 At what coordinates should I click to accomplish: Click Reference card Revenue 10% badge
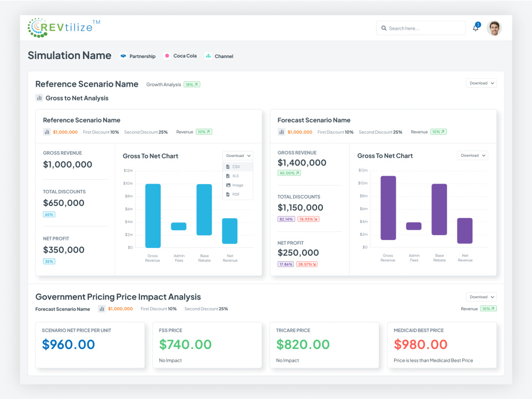[x=204, y=131]
